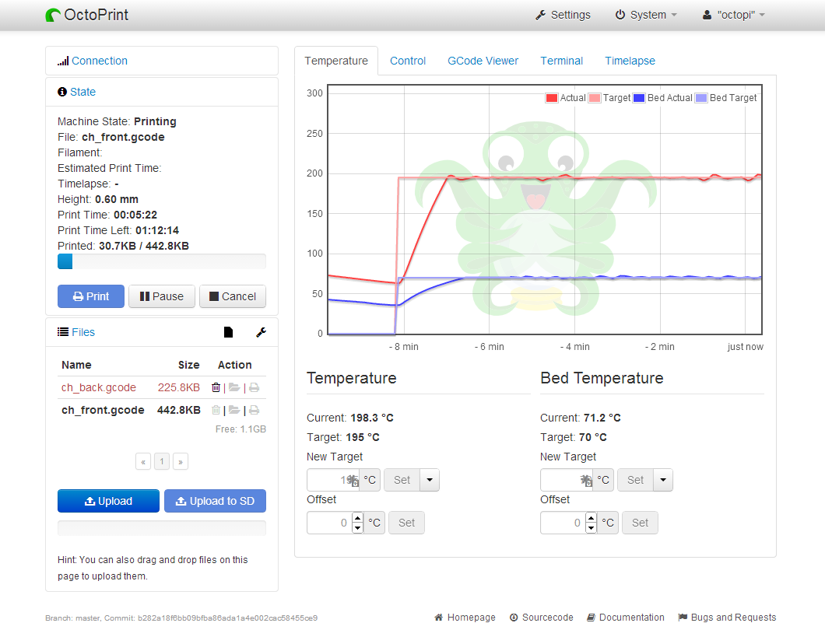Viewport: 825px width, 644px height.
Task: Pause the current print job
Action: pyautogui.click(x=162, y=296)
